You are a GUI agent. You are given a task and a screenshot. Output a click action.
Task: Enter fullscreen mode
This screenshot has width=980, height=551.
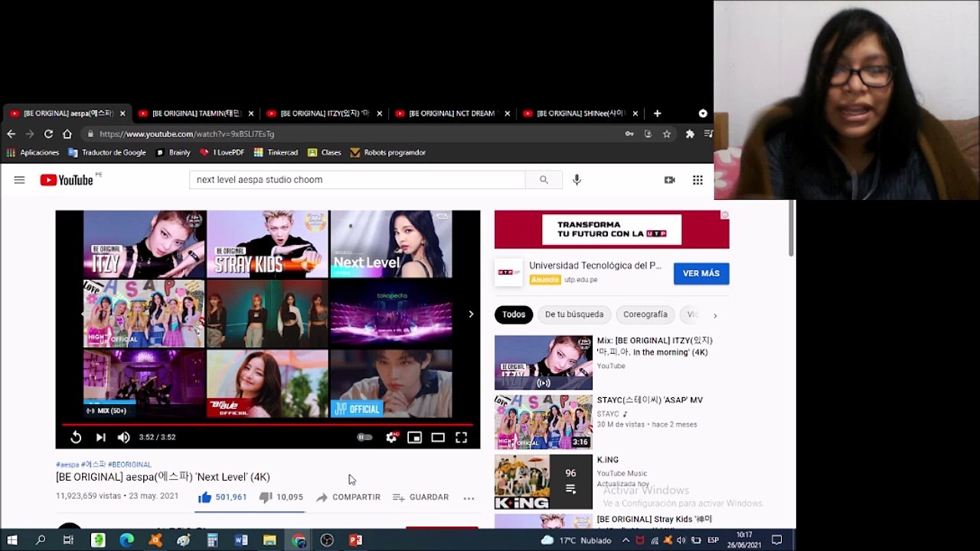[x=461, y=437]
